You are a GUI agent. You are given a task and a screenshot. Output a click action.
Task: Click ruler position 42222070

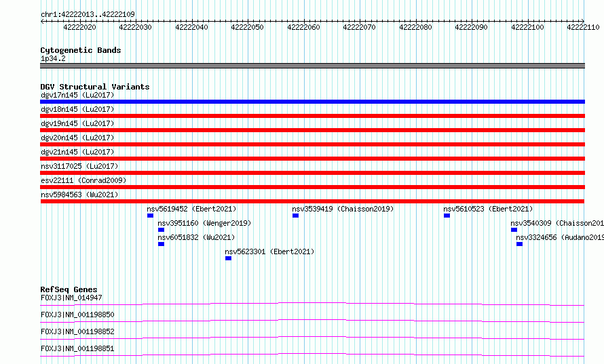coord(360,27)
